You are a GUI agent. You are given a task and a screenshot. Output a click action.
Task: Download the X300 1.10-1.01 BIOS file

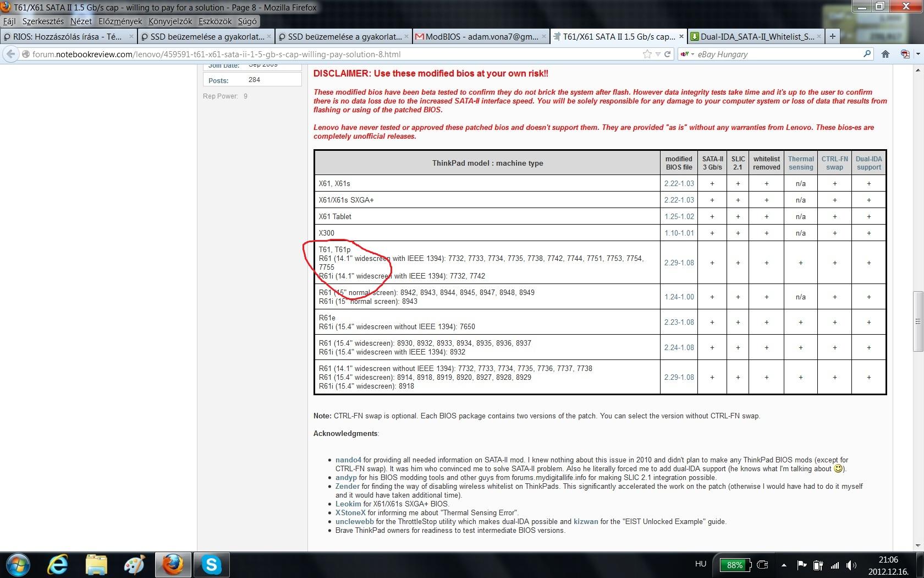tap(679, 233)
